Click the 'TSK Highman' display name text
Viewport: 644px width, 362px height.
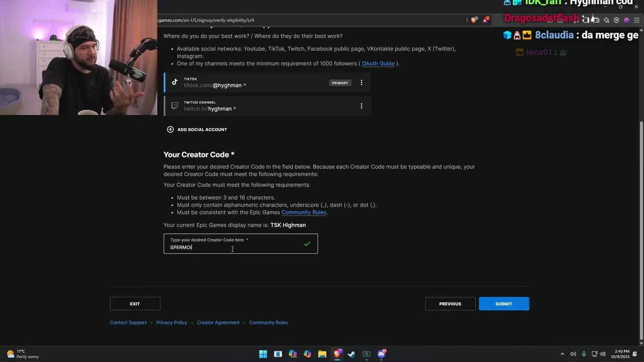click(x=288, y=225)
